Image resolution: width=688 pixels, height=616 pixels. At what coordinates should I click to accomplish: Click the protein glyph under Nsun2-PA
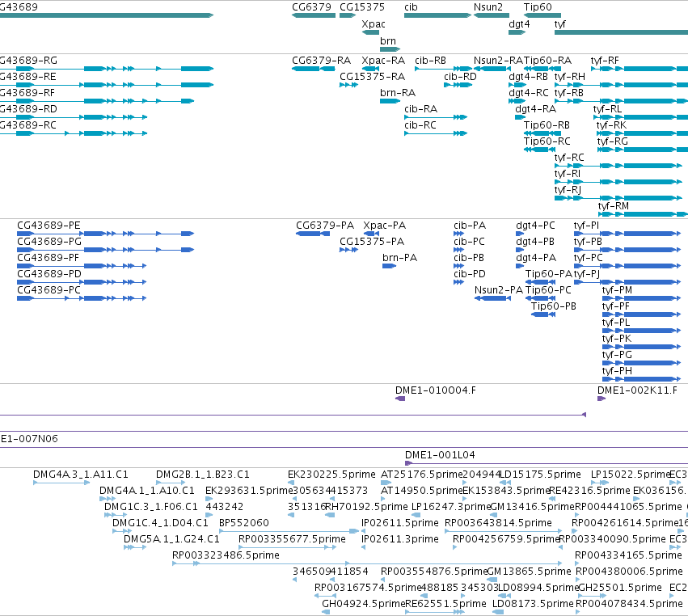[x=492, y=298]
